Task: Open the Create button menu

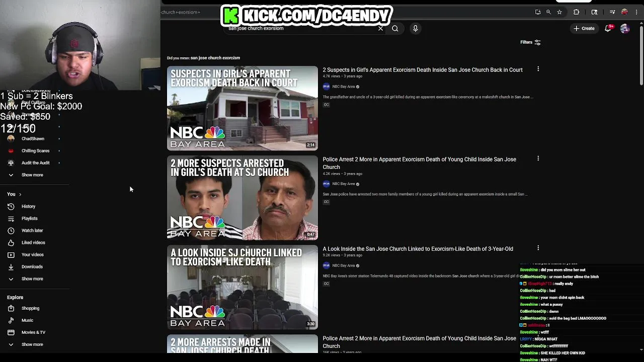Action: coord(584,29)
